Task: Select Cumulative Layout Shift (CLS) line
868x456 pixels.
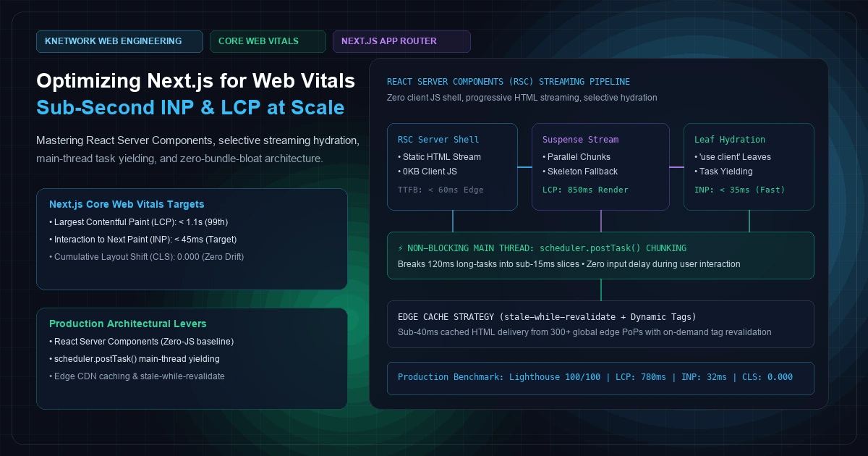Action: [x=147, y=257]
